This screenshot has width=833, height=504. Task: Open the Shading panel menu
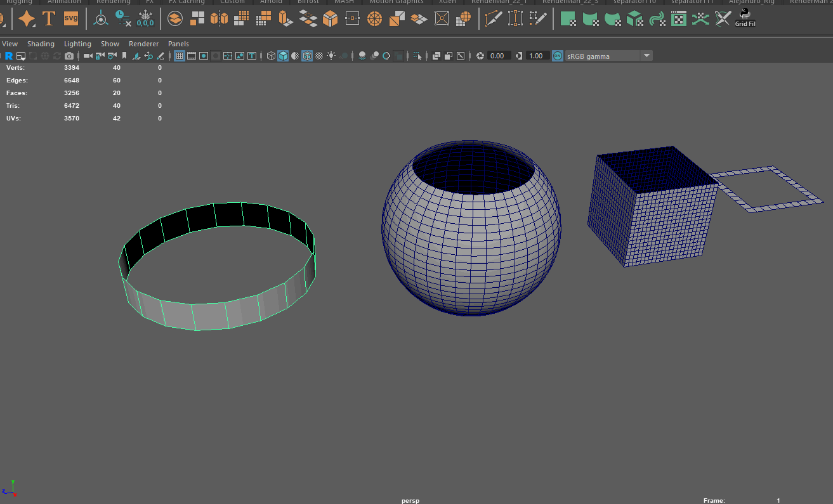pyautogui.click(x=41, y=44)
